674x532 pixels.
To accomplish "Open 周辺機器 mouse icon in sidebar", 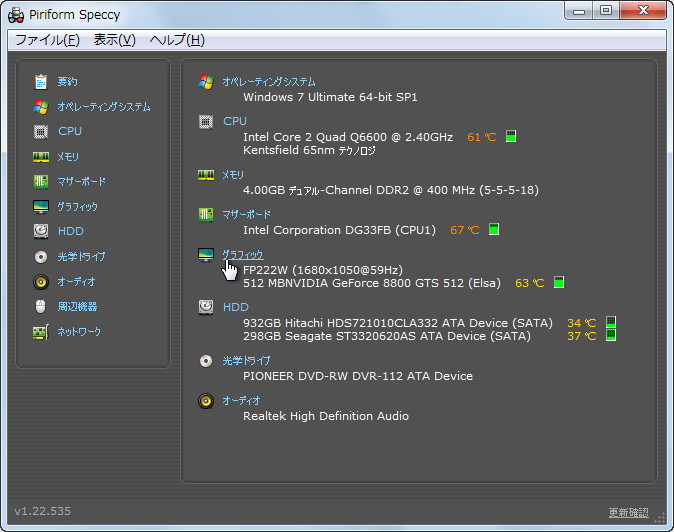I will click(40, 307).
